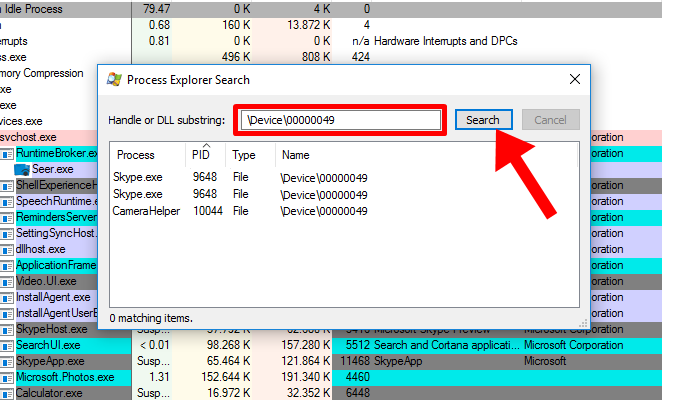695x400 pixels.
Task: Click the 191.340 K working set value
Action: (306, 377)
